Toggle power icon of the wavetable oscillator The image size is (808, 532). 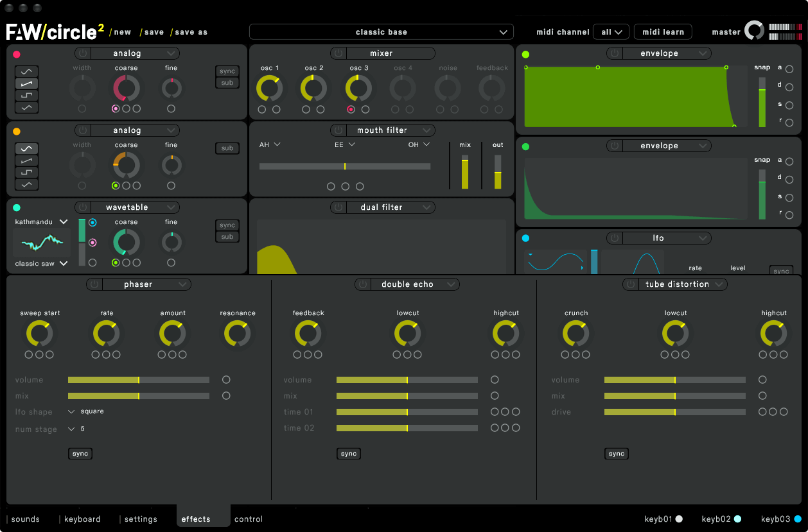pos(83,207)
